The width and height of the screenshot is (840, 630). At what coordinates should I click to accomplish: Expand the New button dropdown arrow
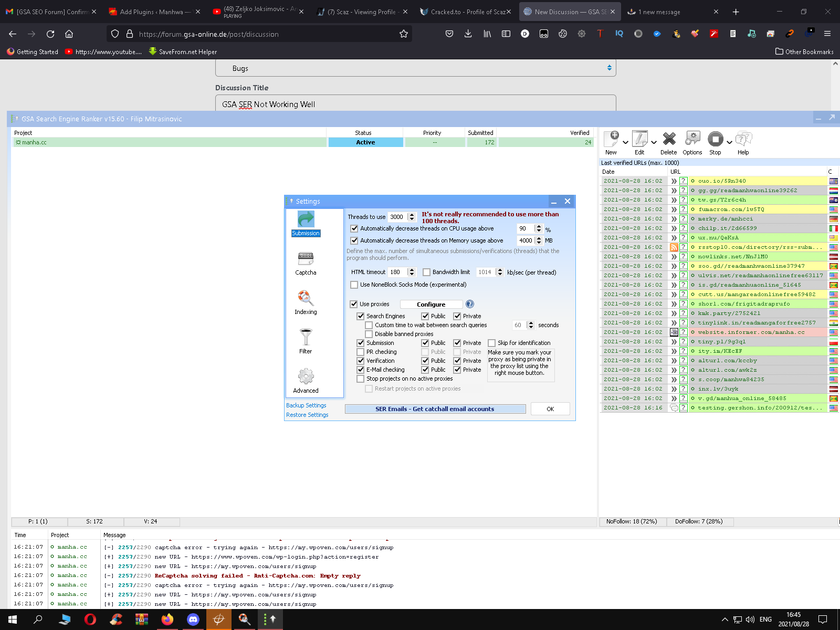click(x=625, y=142)
